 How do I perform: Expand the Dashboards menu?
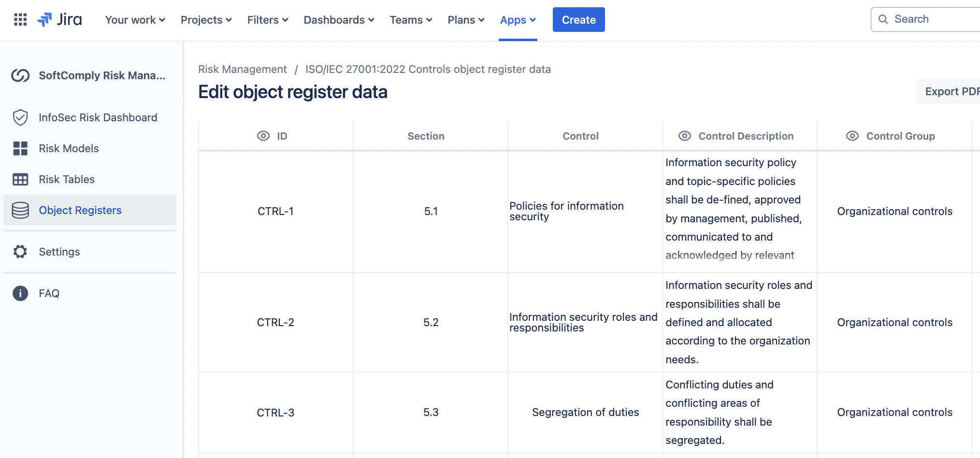(x=339, y=20)
